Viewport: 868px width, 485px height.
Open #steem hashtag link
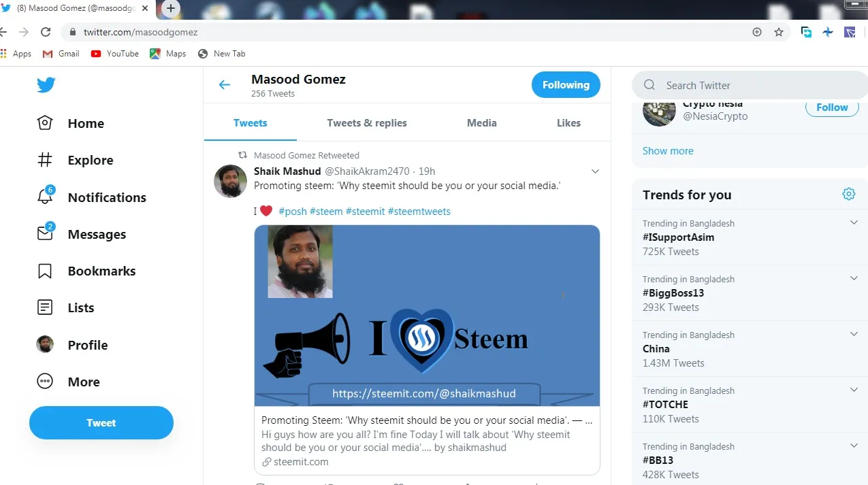(326, 212)
